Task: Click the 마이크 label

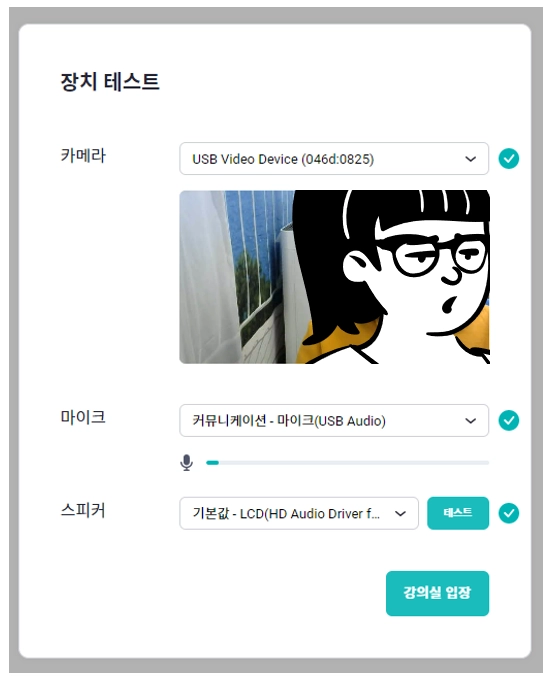Action: (83, 417)
